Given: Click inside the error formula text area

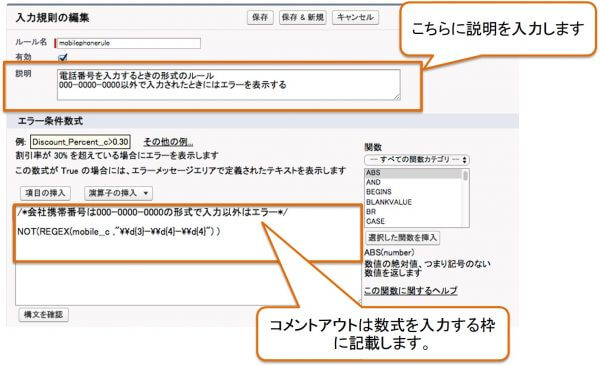Looking at the screenshot, I should click(x=188, y=255).
